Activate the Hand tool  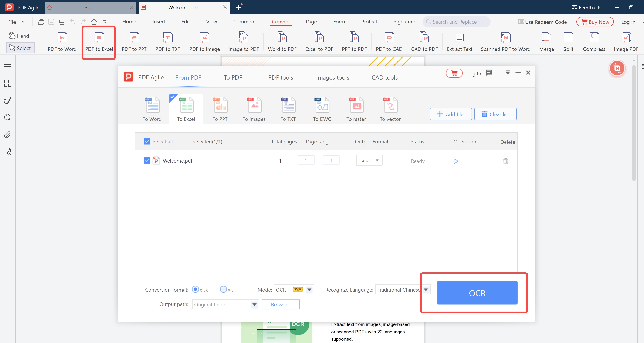19,36
